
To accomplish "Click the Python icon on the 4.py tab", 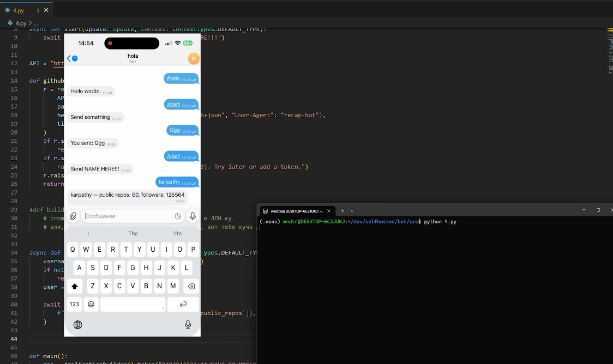I will click(6, 9).
